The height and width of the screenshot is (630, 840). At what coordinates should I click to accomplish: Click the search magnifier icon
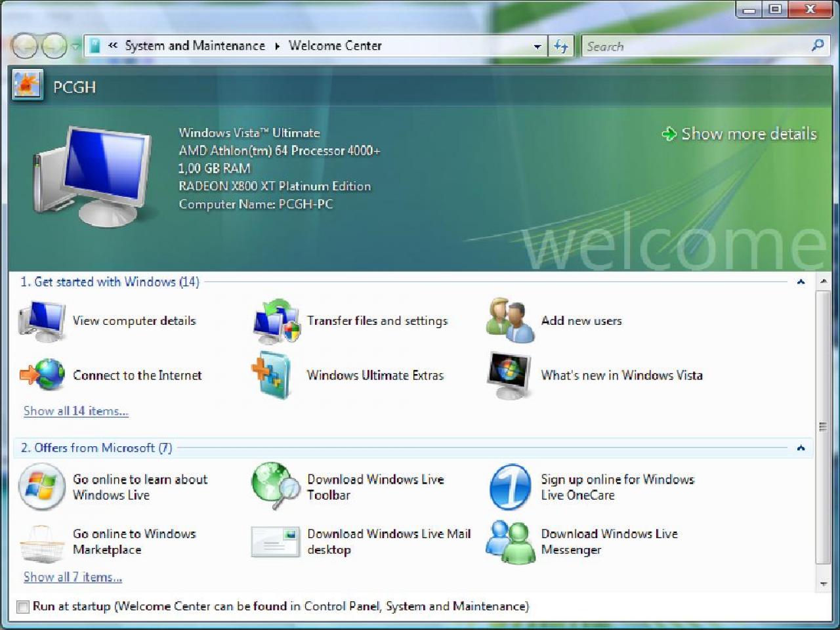818,45
